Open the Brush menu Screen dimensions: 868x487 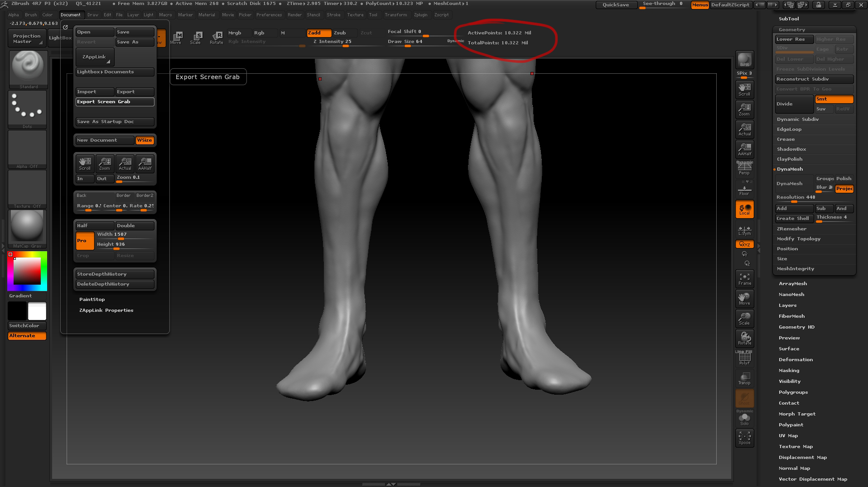pyautogui.click(x=31, y=15)
